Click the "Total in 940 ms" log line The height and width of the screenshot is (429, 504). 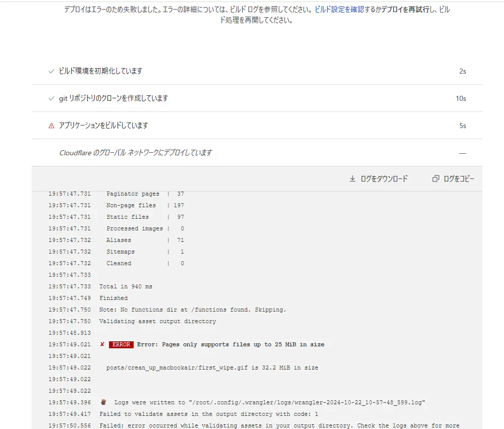click(126, 286)
